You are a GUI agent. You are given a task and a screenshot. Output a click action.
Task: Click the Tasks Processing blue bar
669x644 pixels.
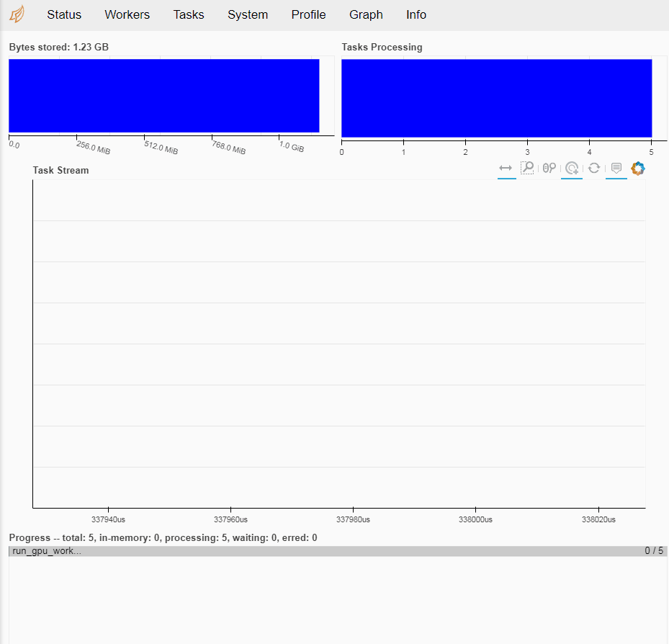[x=497, y=98]
